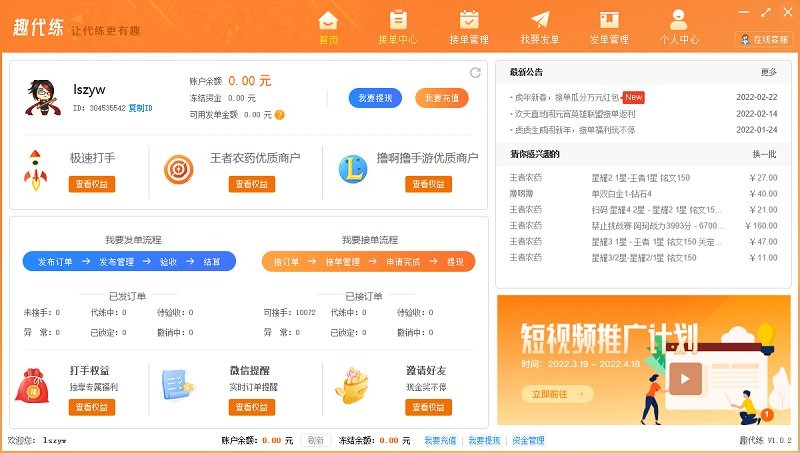
Task: Open 接单中心 clipboard icon
Action: (x=398, y=26)
